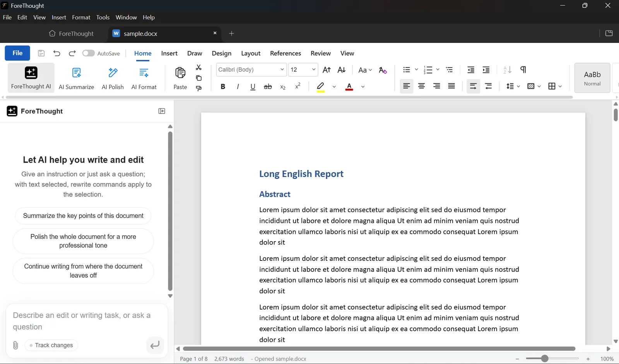Expand the font color options arrow
Image resolution: width=619 pixels, height=364 pixels.
point(363,87)
